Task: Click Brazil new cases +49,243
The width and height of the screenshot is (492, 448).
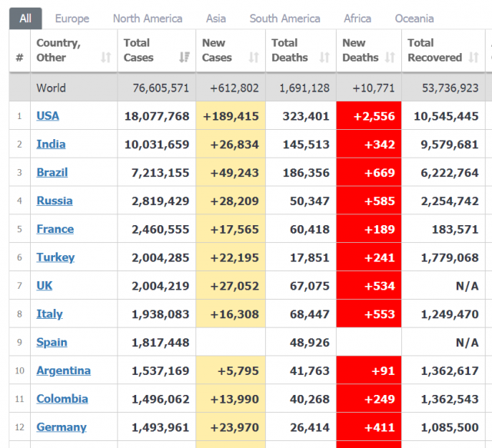Action: pos(234,173)
